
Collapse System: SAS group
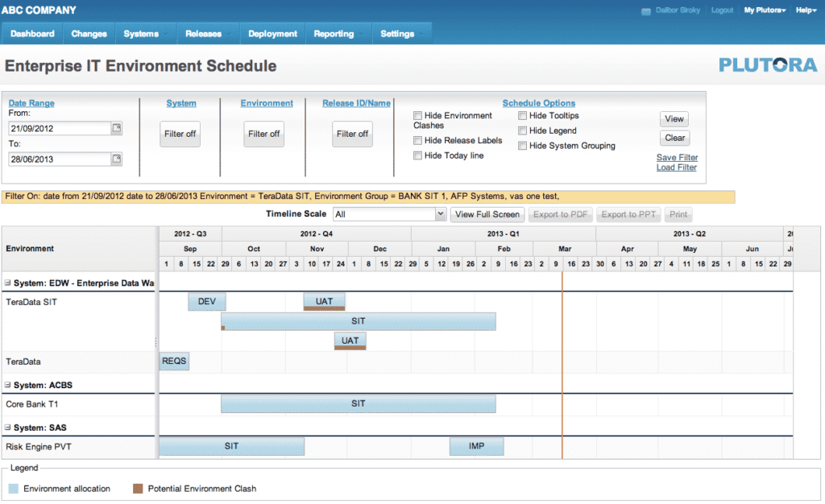tap(8, 428)
